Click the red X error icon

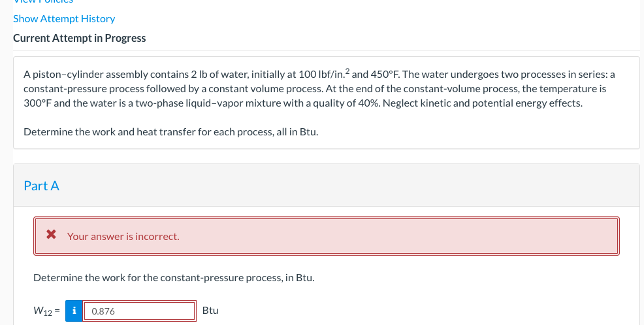click(51, 235)
